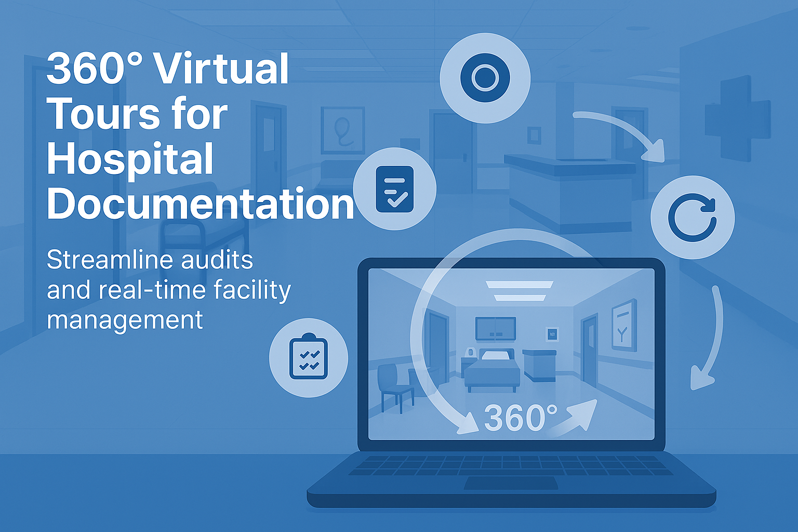Click the hospital bed in laptop screen
Image resolution: width=798 pixels, height=532 pixels.
(492, 370)
